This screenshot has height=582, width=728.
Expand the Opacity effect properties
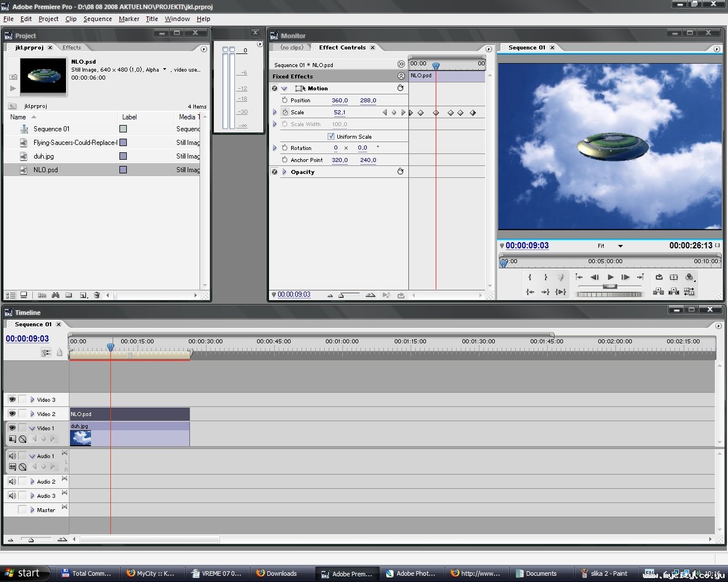(284, 172)
